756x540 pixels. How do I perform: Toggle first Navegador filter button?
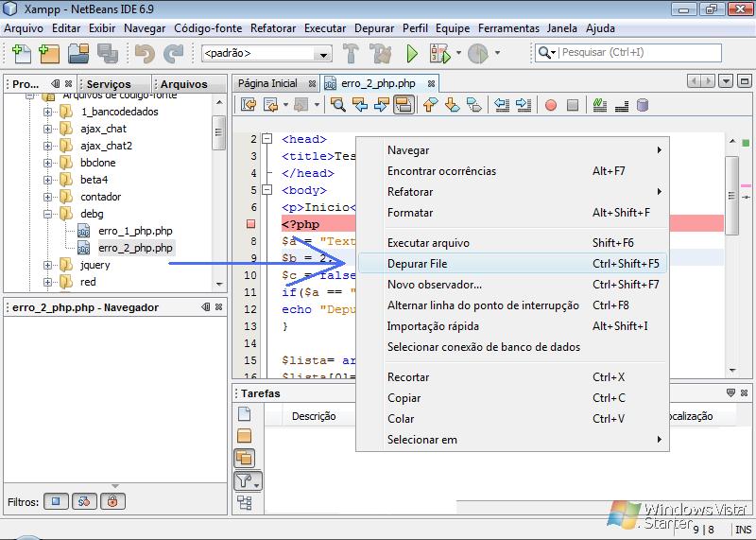click(56, 501)
